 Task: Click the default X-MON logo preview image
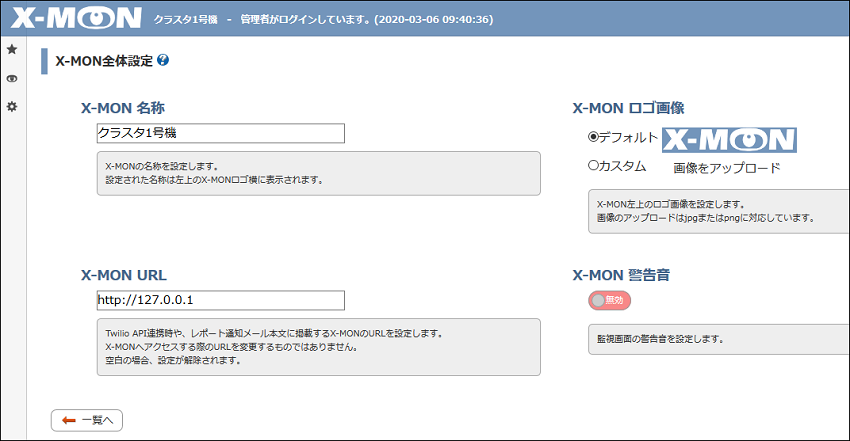pyautogui.click(x=729, y=140)
